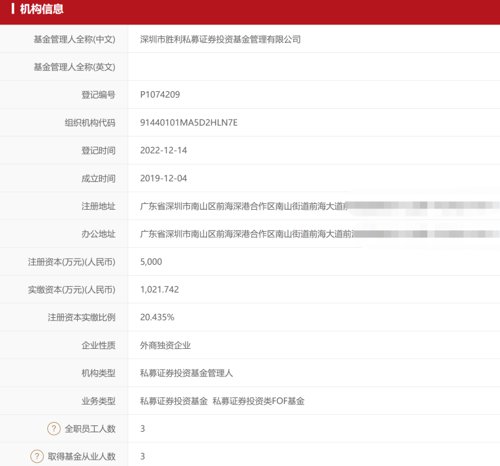
Task: Click organization code 91440101MA5D2HLN7E
Action: (x=189, y=123)
